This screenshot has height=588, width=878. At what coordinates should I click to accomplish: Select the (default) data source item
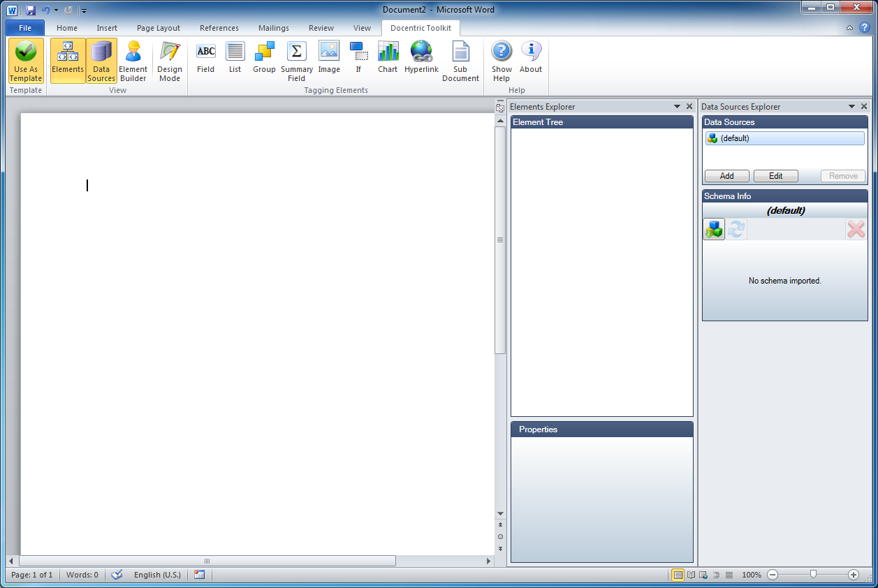click(784, 138)
